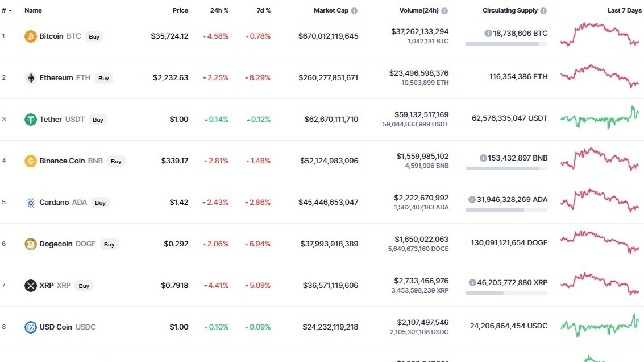This screenshot has height=362, width=644.
Task: Click Dogecoin's seven-day price chart
Action: (x=600, y=244)
